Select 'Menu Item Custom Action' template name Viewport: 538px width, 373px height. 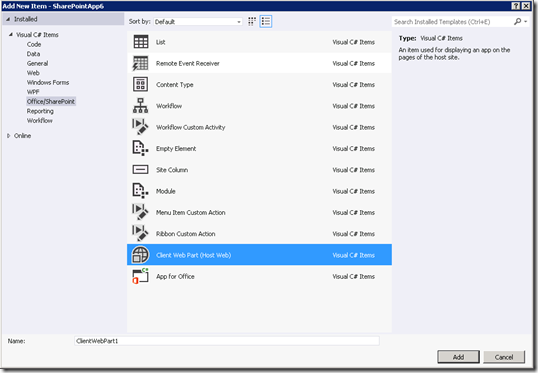191,212
